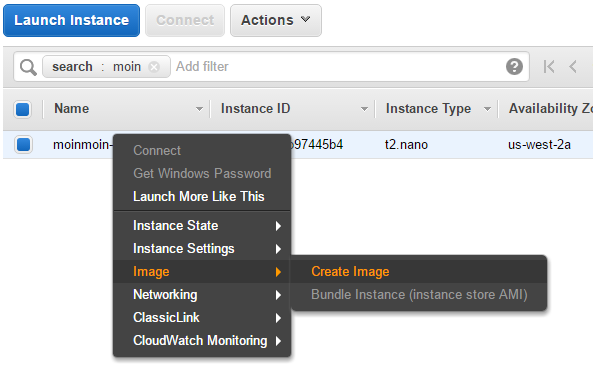Click the CloudWatch Monitoring submenu arrow
593x365 pixels.
click(278, 341)
